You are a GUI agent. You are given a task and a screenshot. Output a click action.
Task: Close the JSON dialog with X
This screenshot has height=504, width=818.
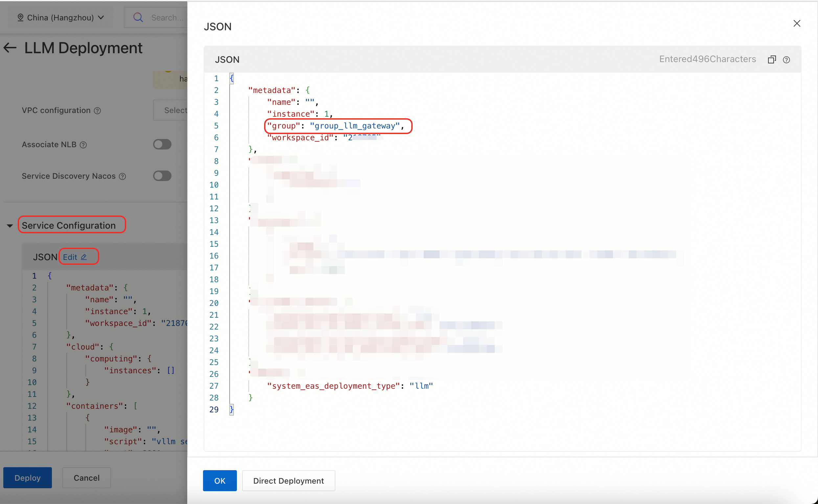click(x=797, y=23)
